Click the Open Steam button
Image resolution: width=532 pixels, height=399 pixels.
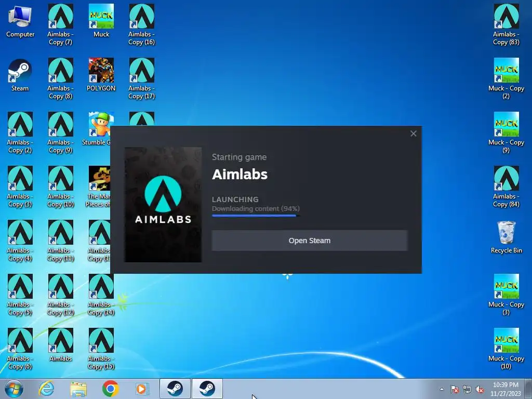(x=310, y=241)
